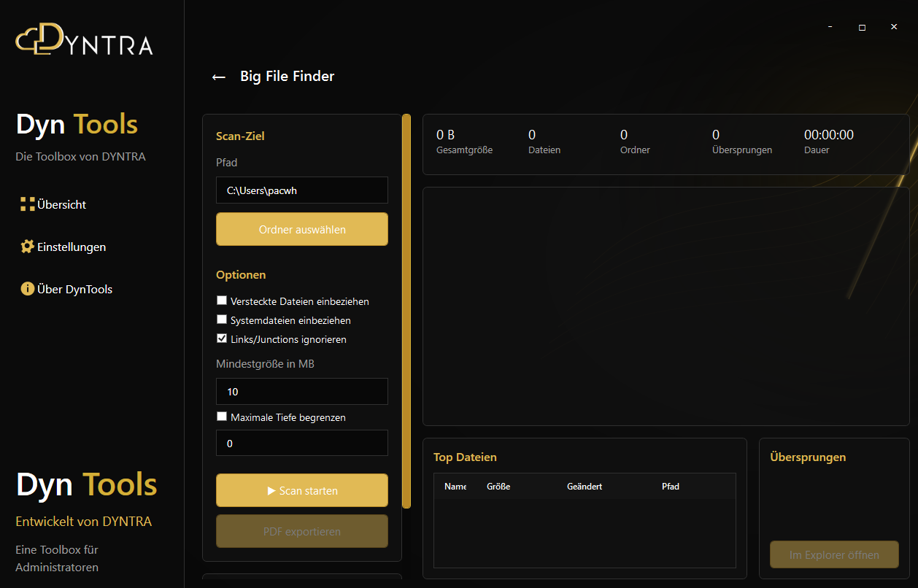Uncheck Links/Junctions ignorieren
The width and height of the screenshot is (918, 588).
[222, 339]
